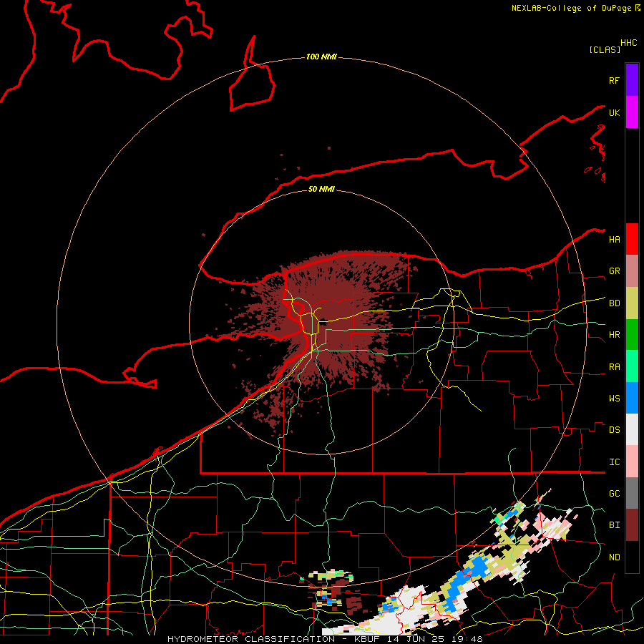Click the 100 NMI range ring label

(x=321, y=57)
